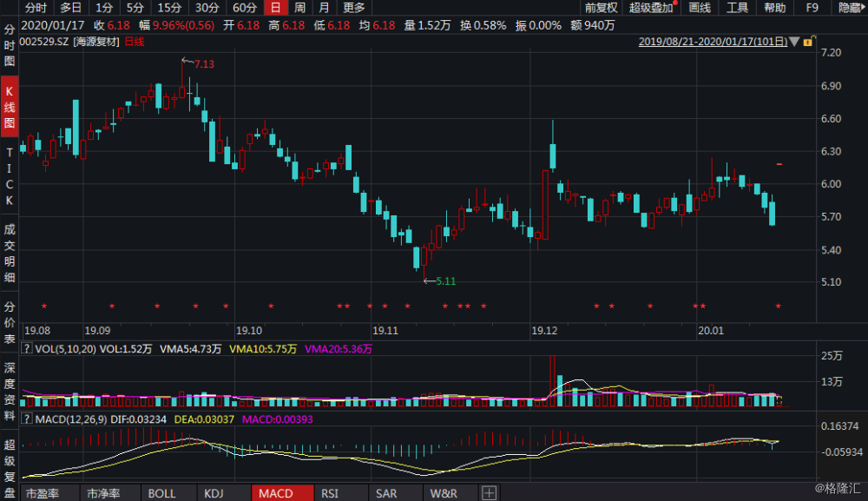
Task: Switch to the 60分 period
Action: pos(244,8)
